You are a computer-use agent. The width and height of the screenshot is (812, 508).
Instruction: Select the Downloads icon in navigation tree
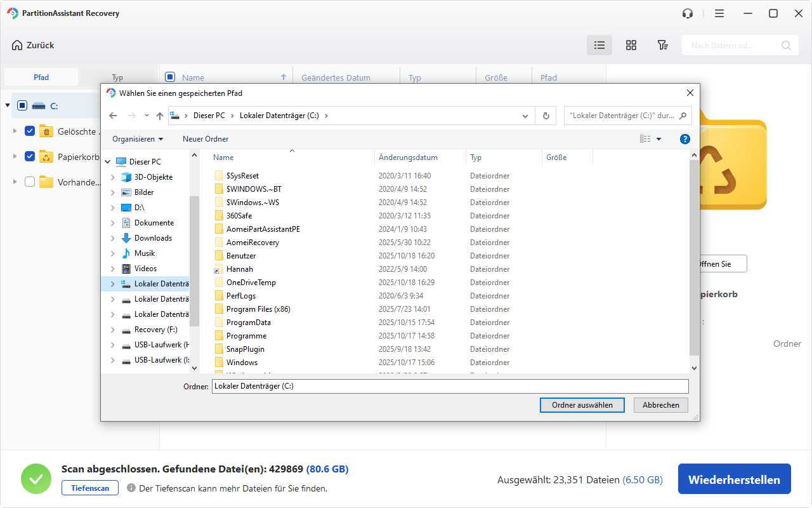click(126, 238)
